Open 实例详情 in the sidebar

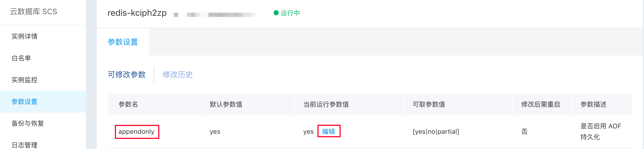point(24,36)
